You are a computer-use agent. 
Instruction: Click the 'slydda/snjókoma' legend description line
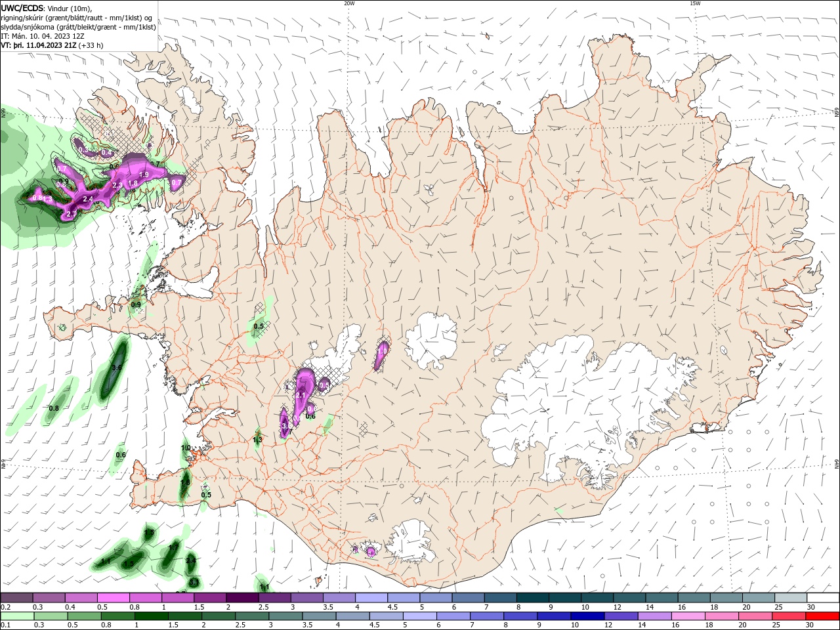click(78, 27)
